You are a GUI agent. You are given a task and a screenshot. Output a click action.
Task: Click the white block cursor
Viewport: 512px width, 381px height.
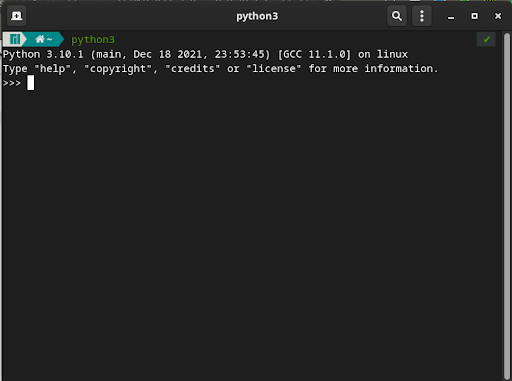click(30, 83)
